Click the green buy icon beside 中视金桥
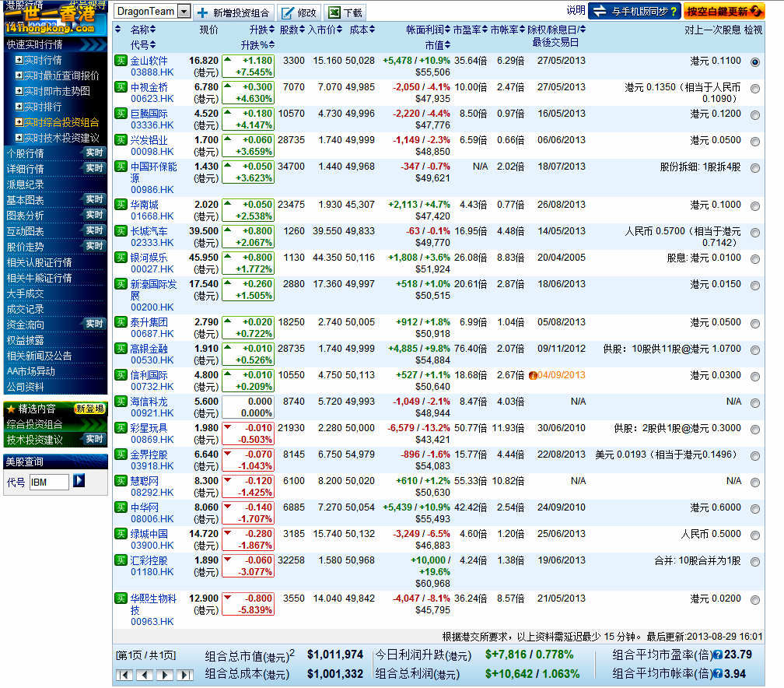The width and height of the screenshot is (784, 688). [x=121, y=86]
